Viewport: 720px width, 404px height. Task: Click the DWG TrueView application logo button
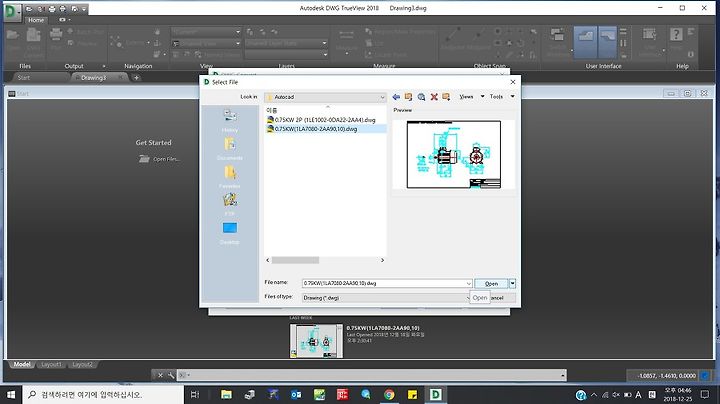click(x=10, y=11)
